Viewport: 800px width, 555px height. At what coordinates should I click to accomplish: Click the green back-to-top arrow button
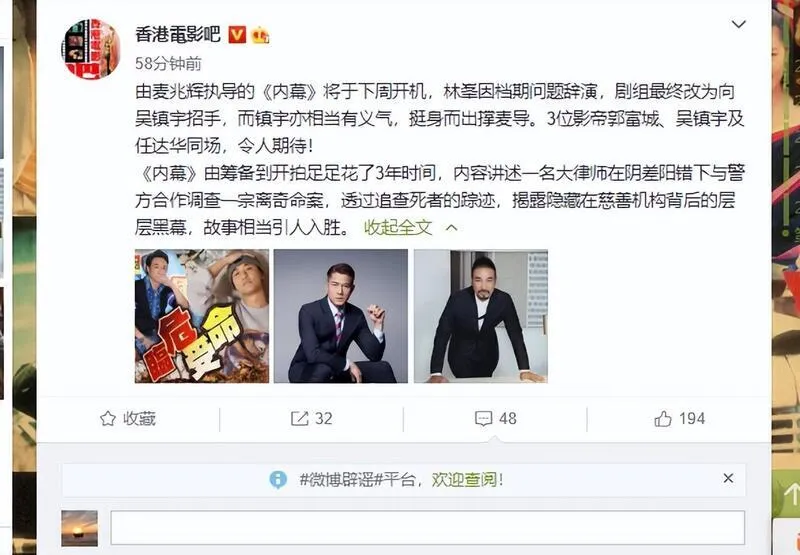[x=786, y=494]
